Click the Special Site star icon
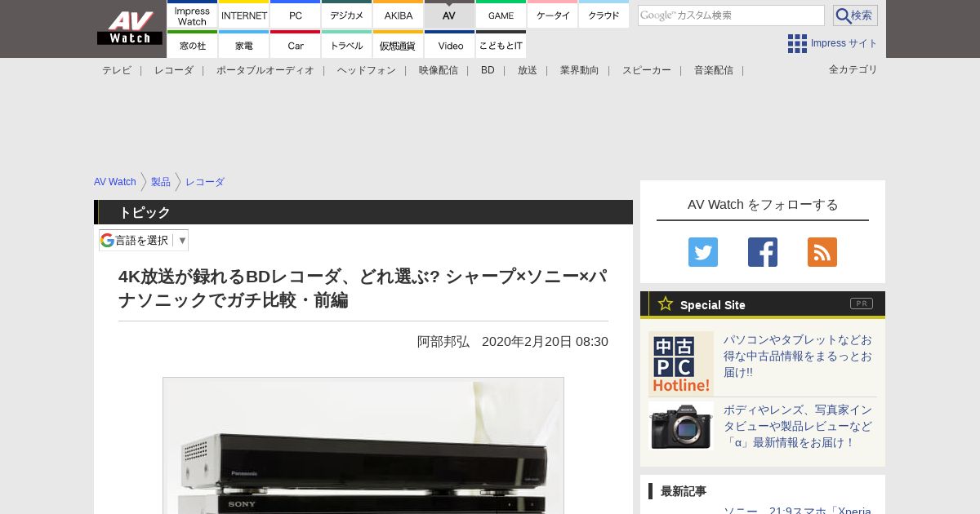980x514 pixels. [x=666, y=304]
